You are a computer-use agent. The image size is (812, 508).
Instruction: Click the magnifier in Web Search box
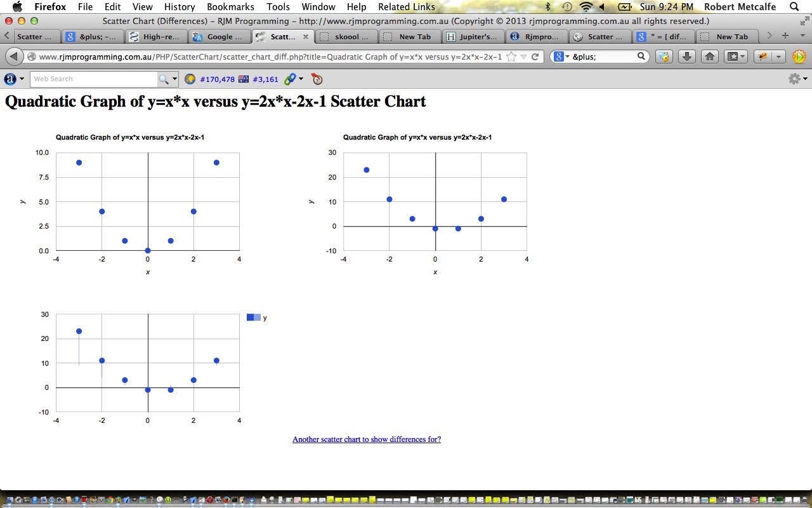(x=164, y=79)
